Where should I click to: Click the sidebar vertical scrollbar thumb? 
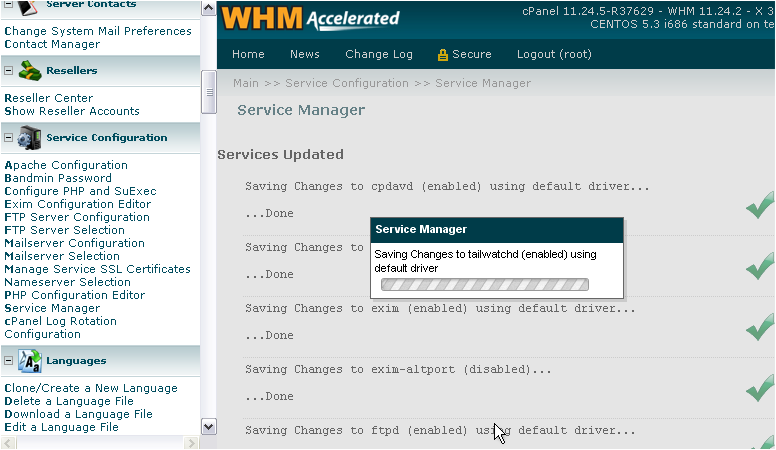tap(209, 92)
